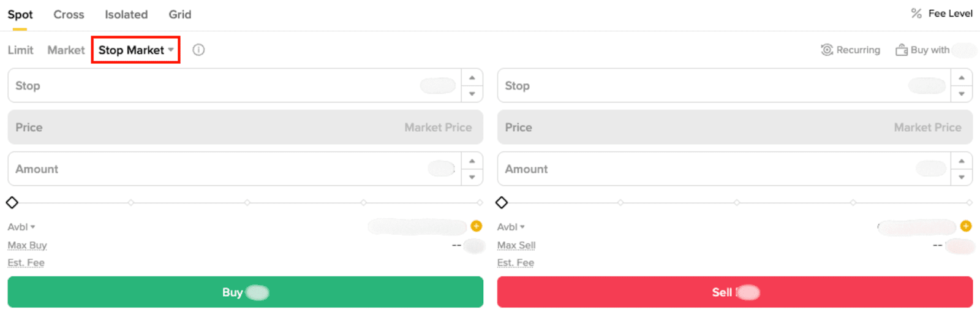This screenshot has width=980, height=312.
Task: Decrease the sell-side Amount value
Action: pyautogui.click(x=962, y=177)
